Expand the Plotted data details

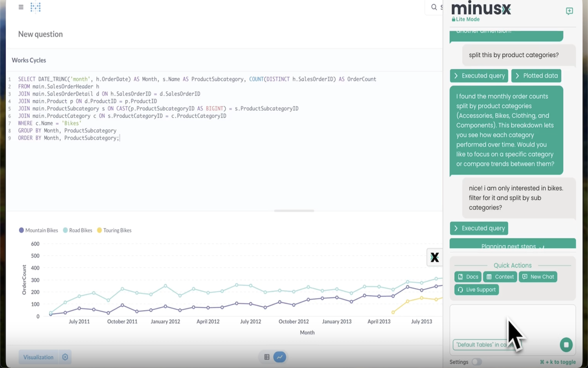coord(536,75)
